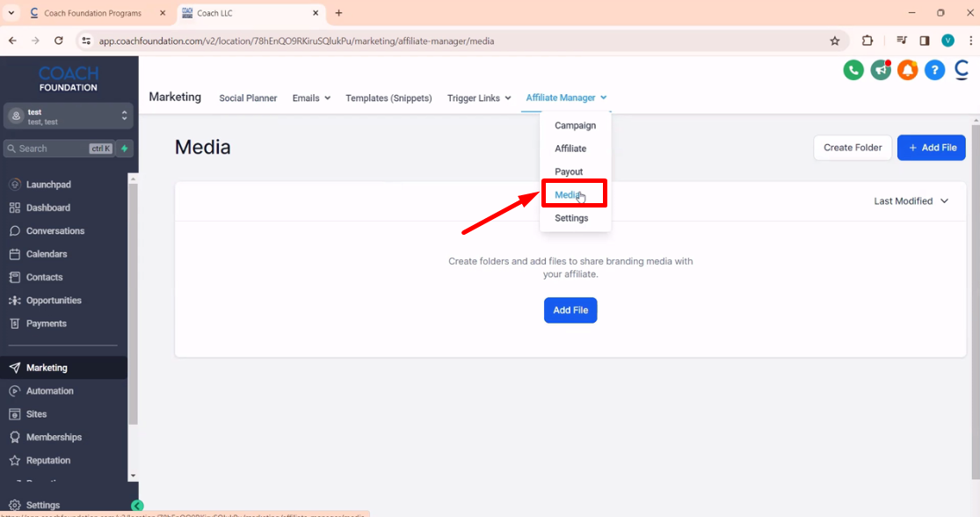Open the Chrome profile avatar V

click(947, 40)
